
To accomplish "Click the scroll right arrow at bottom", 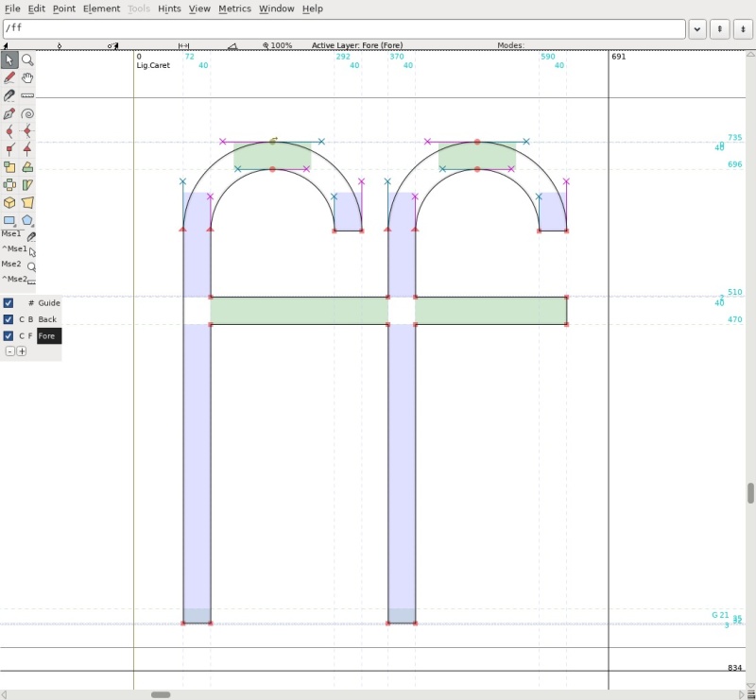I will tap(742, 694).
